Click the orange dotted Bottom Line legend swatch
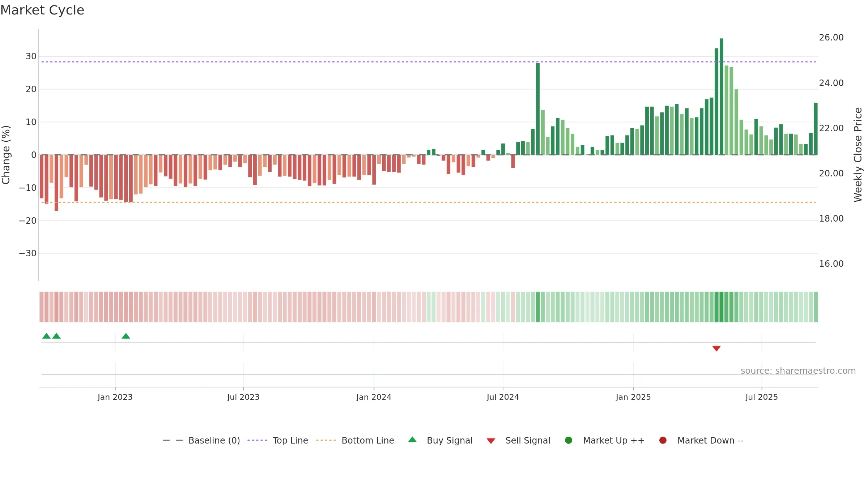 (x=326, y=440)
